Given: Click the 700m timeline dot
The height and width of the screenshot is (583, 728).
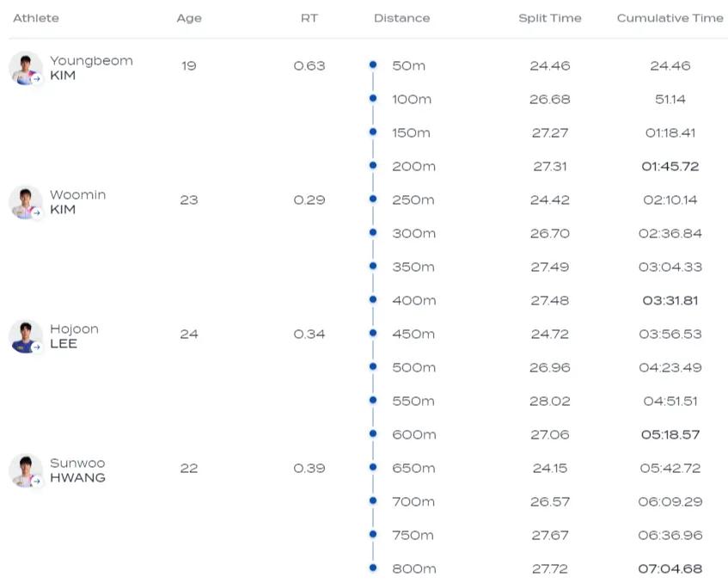Looking at the screenshot, I should point(373,500).
